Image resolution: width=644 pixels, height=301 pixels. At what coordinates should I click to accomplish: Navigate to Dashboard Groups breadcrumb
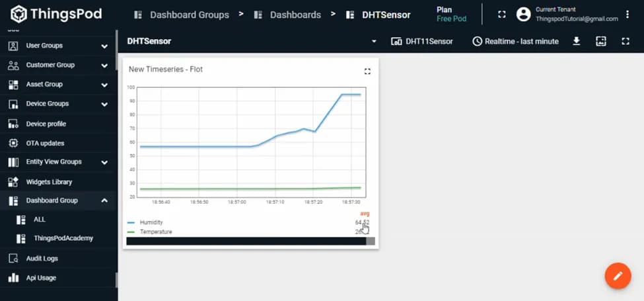(189, 15)
